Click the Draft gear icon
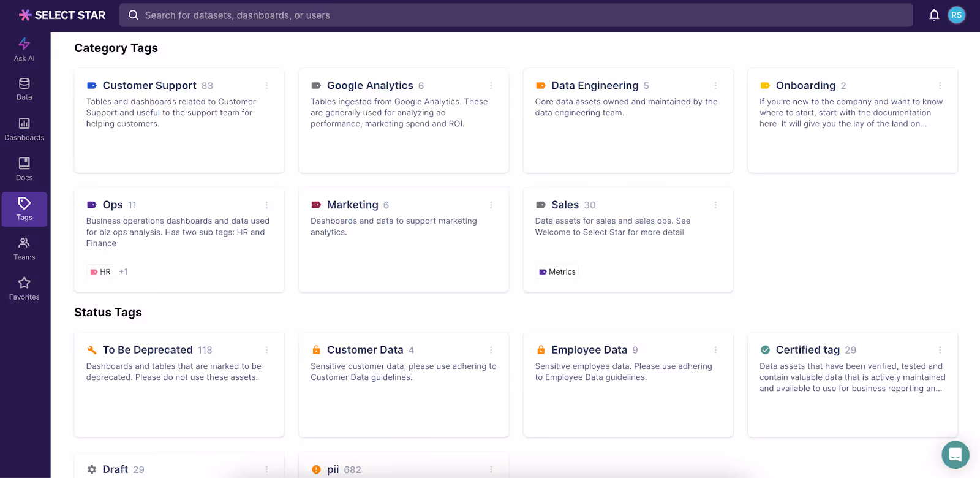 pyautogui.click(x=92, y=469)
